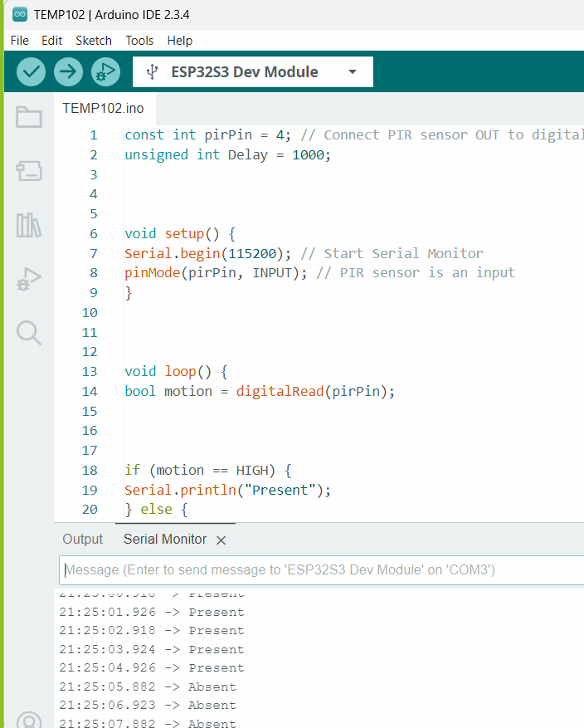The image size is (584, 728).
Task: Click line number 13 in the gutter
Action: tap(90, 371)
